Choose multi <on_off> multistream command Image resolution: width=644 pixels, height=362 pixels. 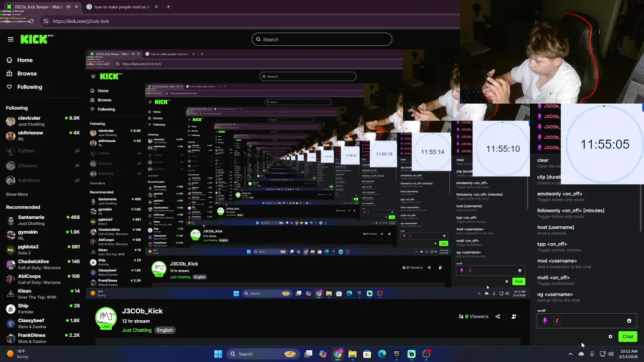pyautogui.click(x=586, y=280)
